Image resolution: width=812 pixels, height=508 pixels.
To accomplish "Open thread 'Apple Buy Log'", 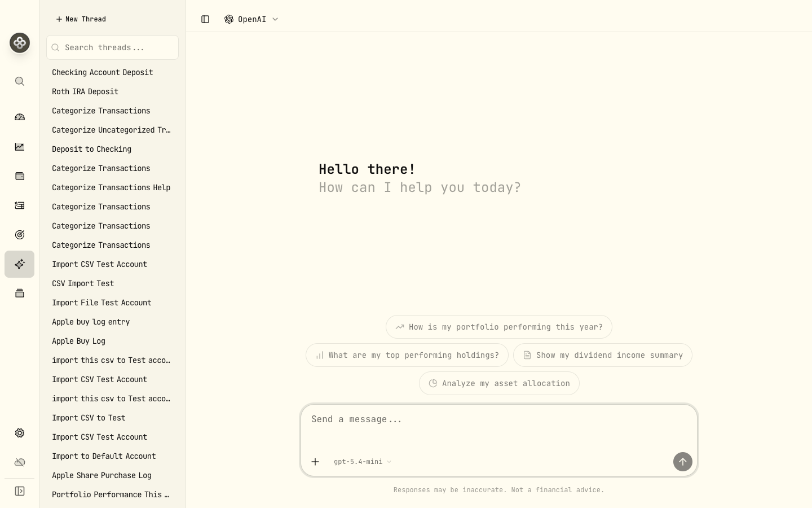I will (x=112, y=341).
